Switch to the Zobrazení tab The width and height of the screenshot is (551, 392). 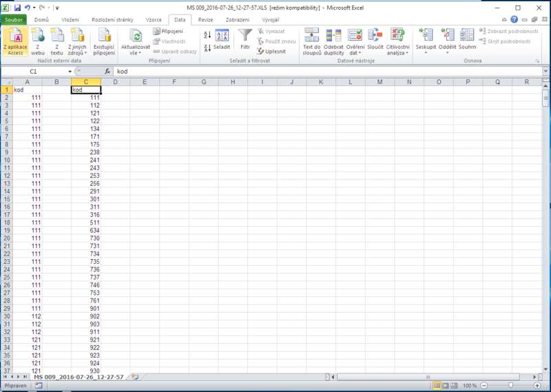[238, 20]
